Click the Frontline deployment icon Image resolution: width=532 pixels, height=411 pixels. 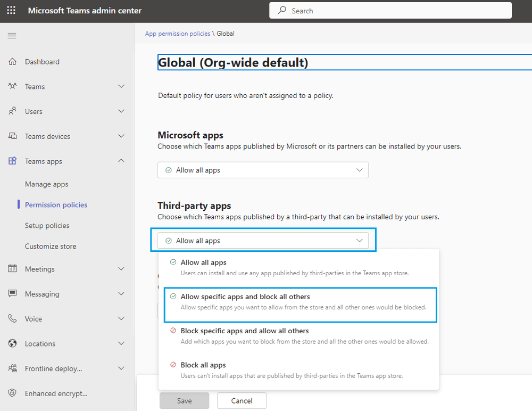click(x=12, y=368)
